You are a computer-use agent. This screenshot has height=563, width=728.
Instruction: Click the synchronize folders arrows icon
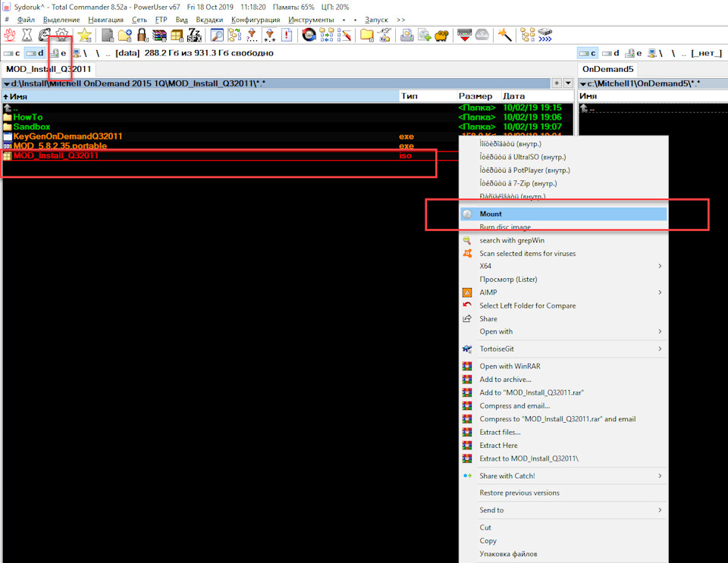[326, 36]
